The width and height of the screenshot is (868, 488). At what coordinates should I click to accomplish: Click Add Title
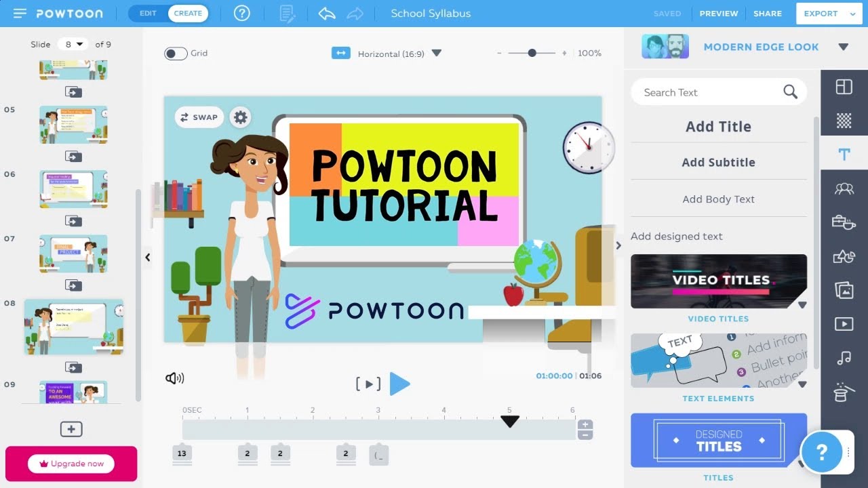click(718, 127)
